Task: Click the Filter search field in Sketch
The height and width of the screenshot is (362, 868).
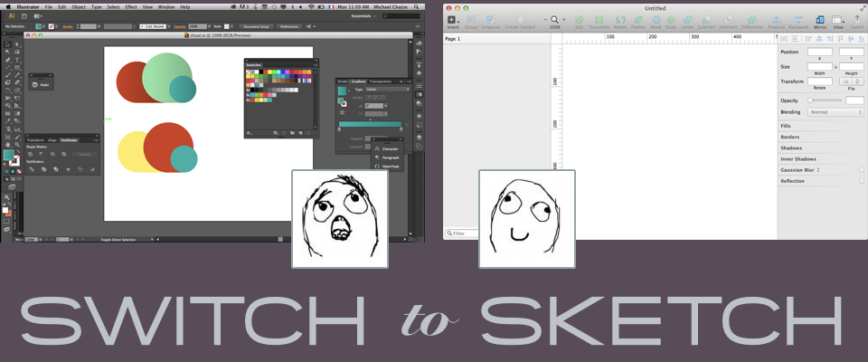Action: (463, 233)
